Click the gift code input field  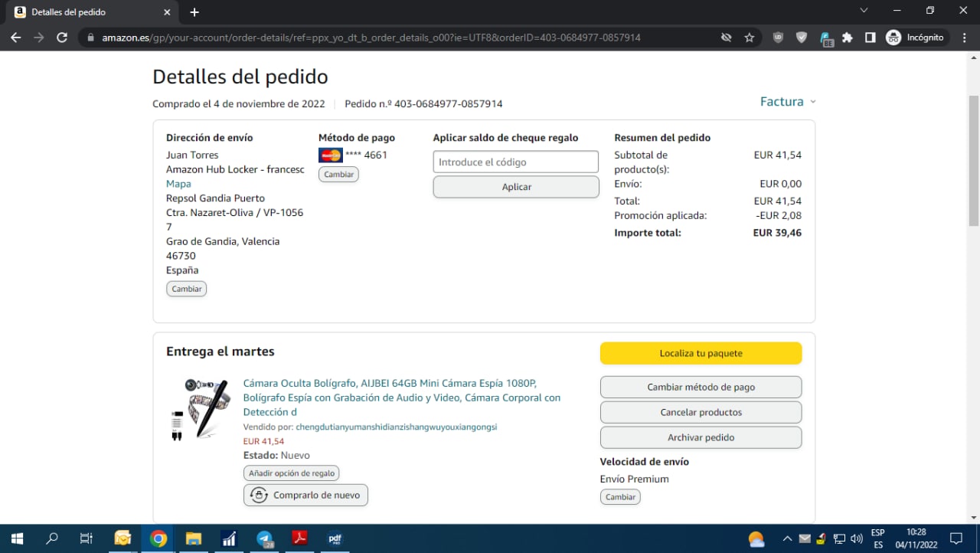coord(515,162)
